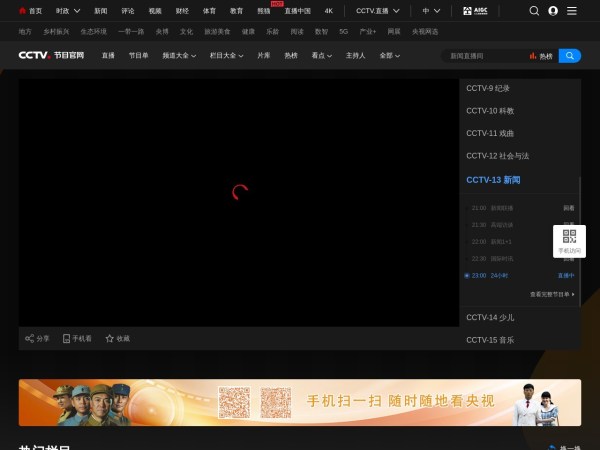The image size is (600, 450).
Task: Open the 节目单 tab in navigation
Action: coord(138,56)
